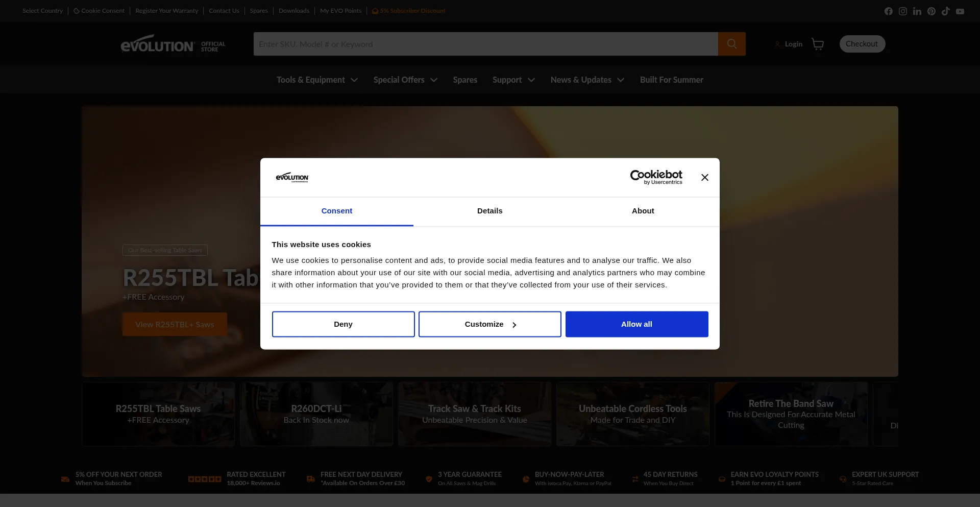Click the orange search magnifier button
This screenshot has width=980, height=507.
[x=732, y=44]
